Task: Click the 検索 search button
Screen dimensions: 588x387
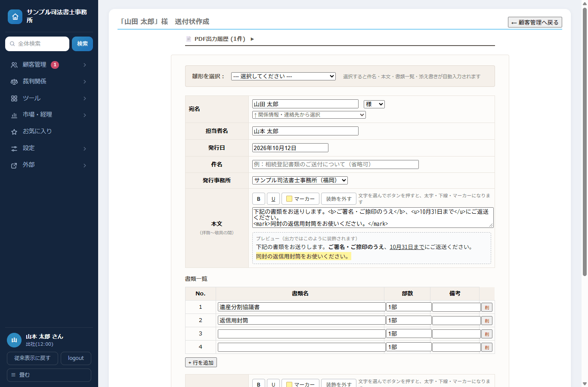Action: click(x=82, y=44)
